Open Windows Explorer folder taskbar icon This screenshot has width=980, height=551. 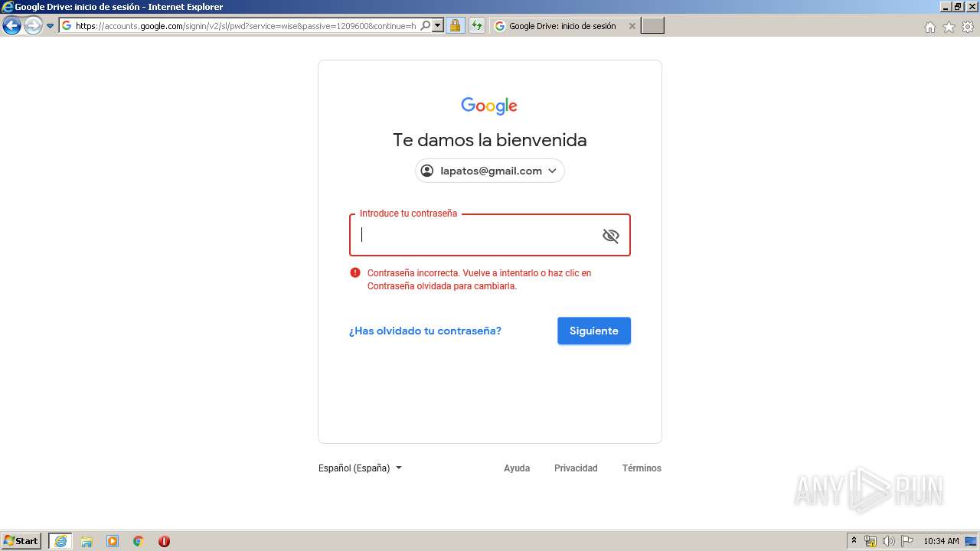point(87,541)
